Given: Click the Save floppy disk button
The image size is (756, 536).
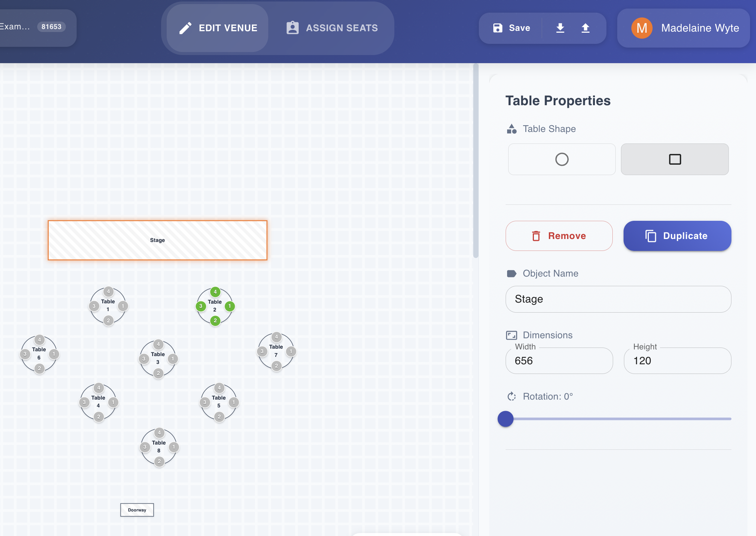Looking at the screenshot, I should tap(512, 28).
